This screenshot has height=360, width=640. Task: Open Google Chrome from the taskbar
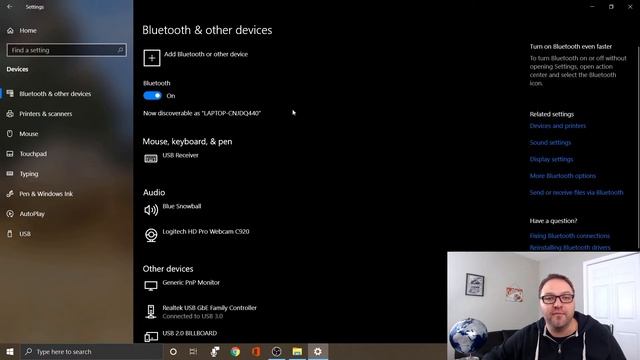pyautogui.click(x=235, y=352)
